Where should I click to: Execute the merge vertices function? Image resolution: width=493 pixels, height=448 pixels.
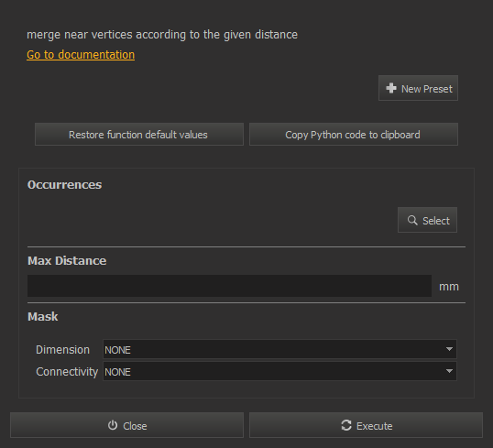coord(366,425)
